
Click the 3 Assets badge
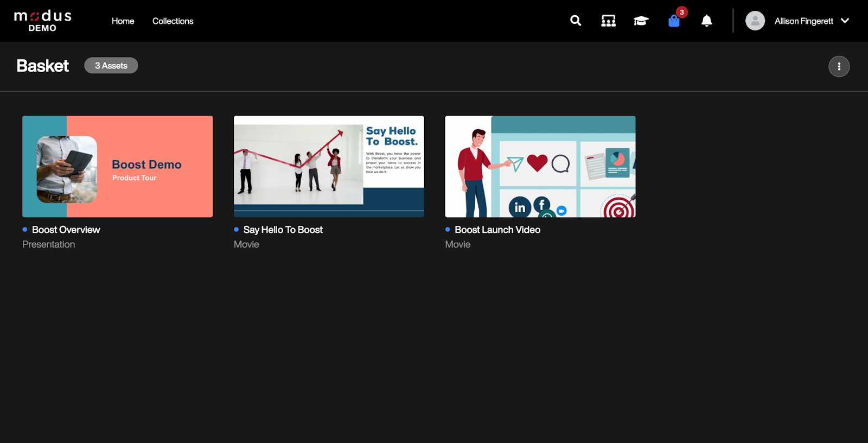pos(111,66)
